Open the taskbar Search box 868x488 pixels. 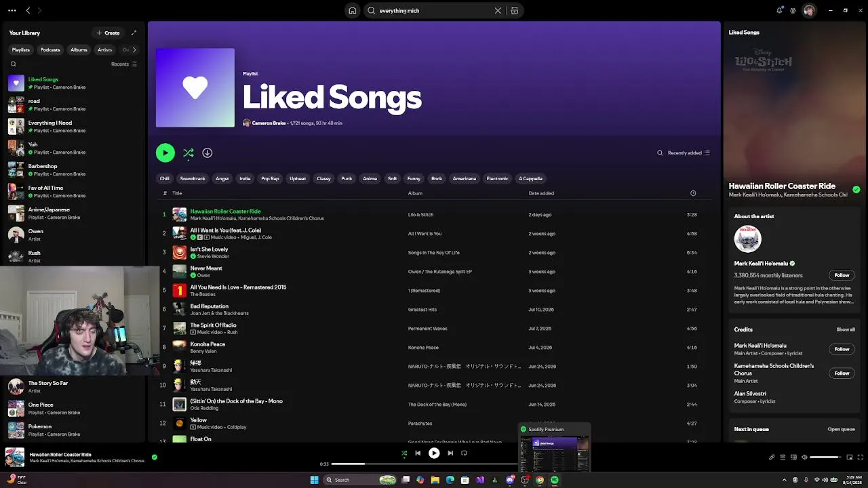point(360,480)
